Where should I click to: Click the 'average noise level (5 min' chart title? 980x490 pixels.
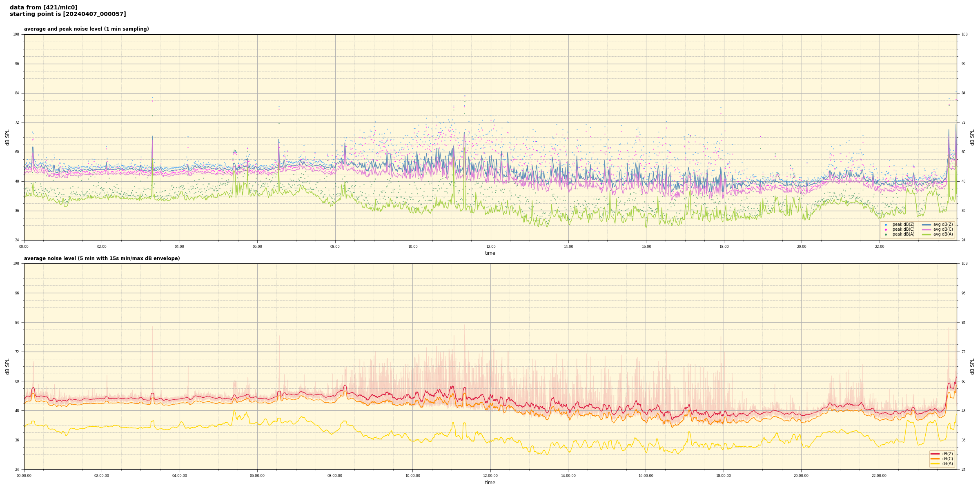102,258
